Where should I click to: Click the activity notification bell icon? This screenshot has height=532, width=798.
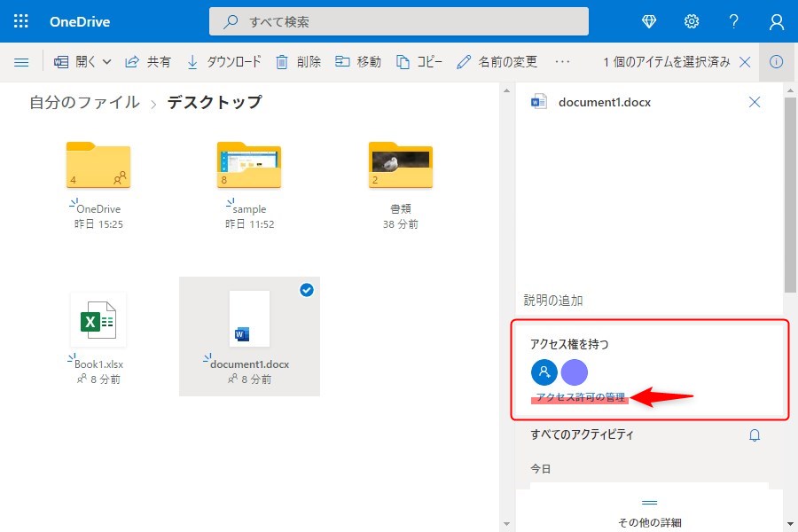tap(755, 435)
